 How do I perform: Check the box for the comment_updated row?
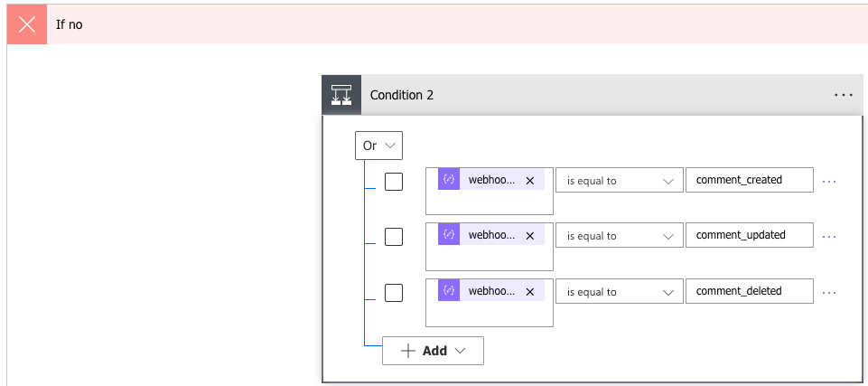click(394, 237)
